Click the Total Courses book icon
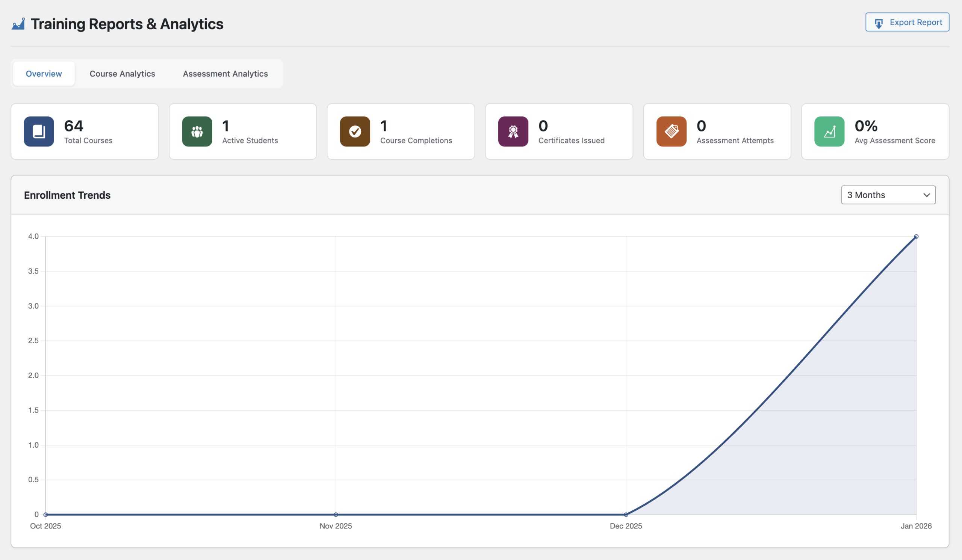 tap(39, 131)
